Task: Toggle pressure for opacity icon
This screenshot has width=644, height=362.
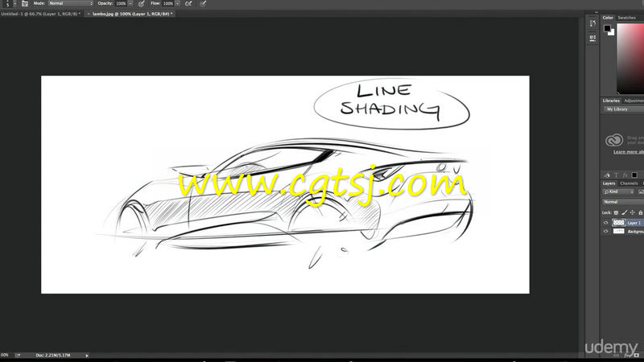Action: pos(142,4)
